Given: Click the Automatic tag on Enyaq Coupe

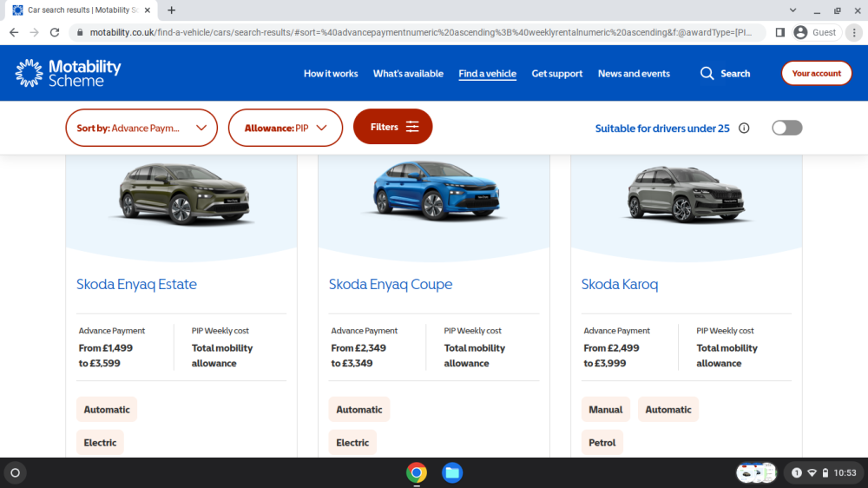Looking at the screenshot, I should (359, 409).
